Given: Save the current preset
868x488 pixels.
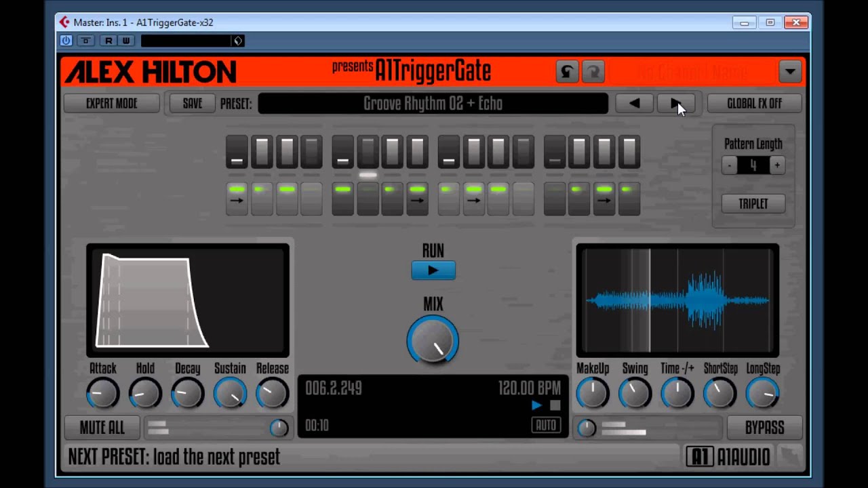Looking at the screenshot, I should 192,104.
